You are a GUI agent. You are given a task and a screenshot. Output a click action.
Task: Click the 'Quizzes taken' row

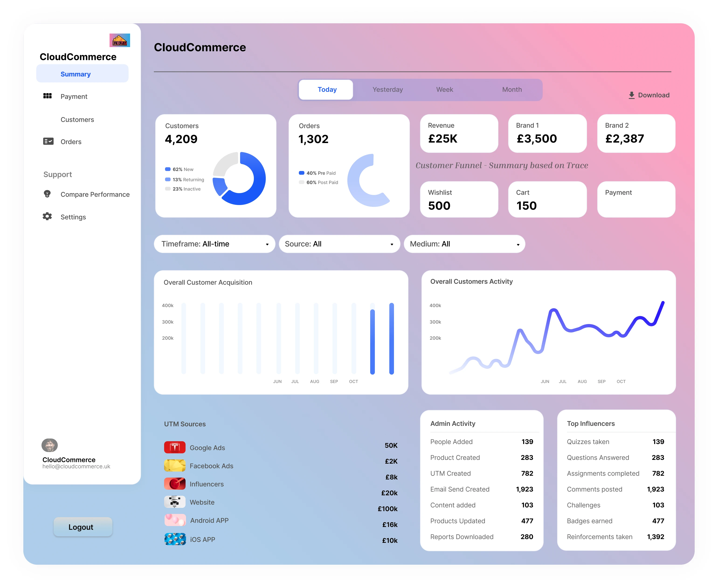[615, 441]
